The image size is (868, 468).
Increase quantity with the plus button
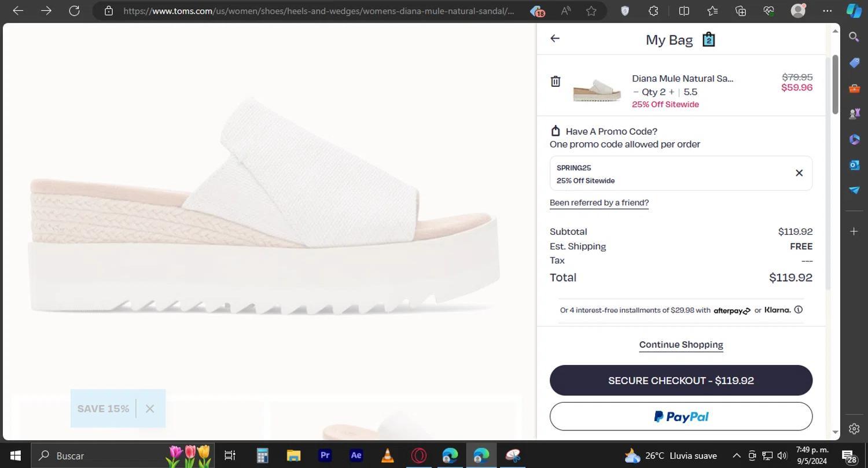pos(671,92)
